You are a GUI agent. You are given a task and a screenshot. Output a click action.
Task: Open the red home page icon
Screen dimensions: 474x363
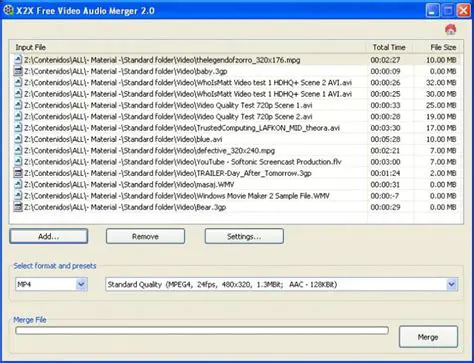click(450, 30)
